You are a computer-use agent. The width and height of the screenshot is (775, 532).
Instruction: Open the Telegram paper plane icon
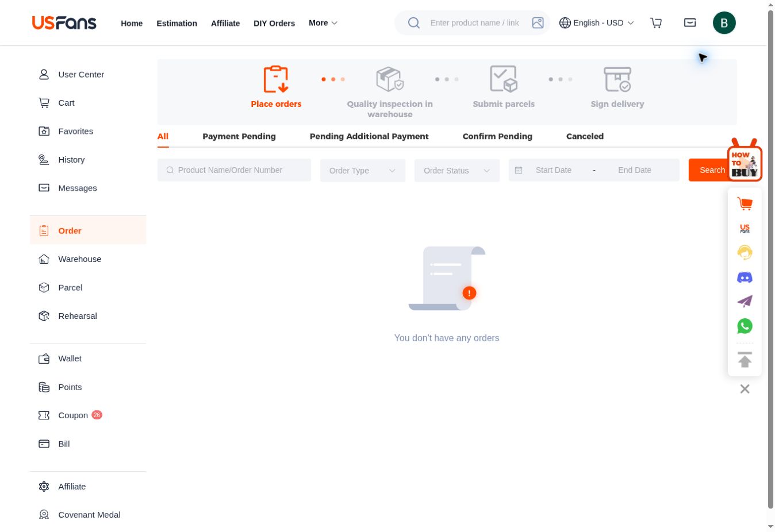[x=745, y=302]
